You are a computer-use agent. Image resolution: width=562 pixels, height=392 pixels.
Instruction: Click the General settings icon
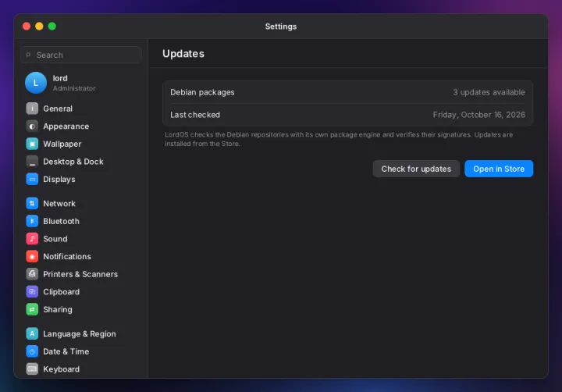(32, 109)
